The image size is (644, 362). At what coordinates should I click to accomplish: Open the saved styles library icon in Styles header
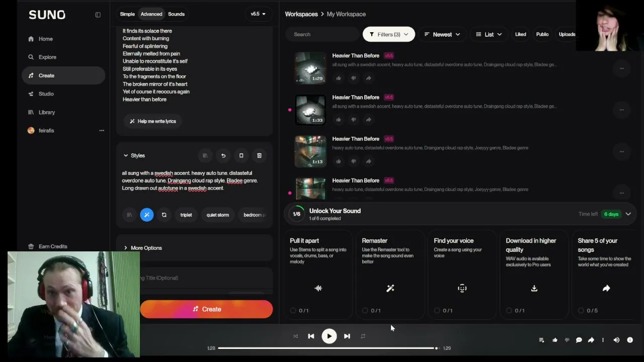[205, 156]
